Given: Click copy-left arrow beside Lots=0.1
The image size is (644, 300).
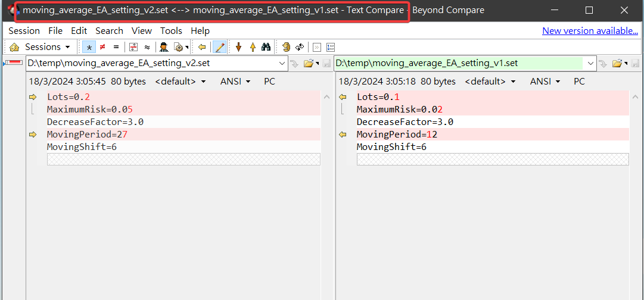Looking at the screenshot, I should point(343,97).
